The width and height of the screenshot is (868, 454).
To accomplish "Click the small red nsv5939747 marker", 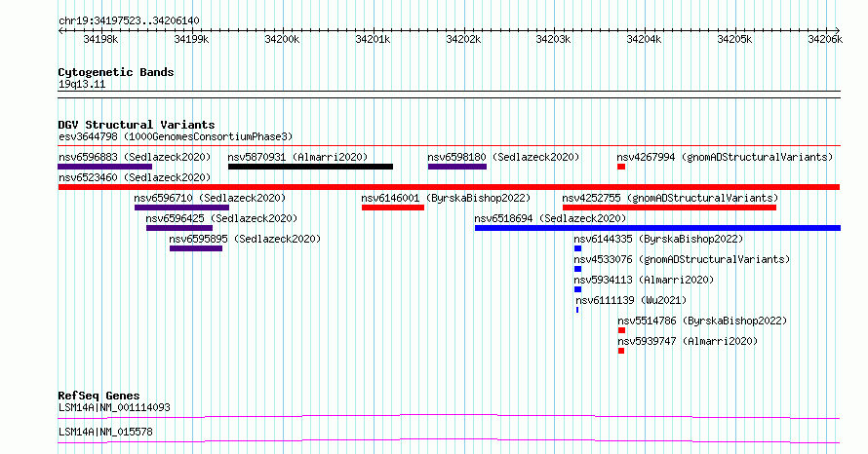I will point(621,351).
